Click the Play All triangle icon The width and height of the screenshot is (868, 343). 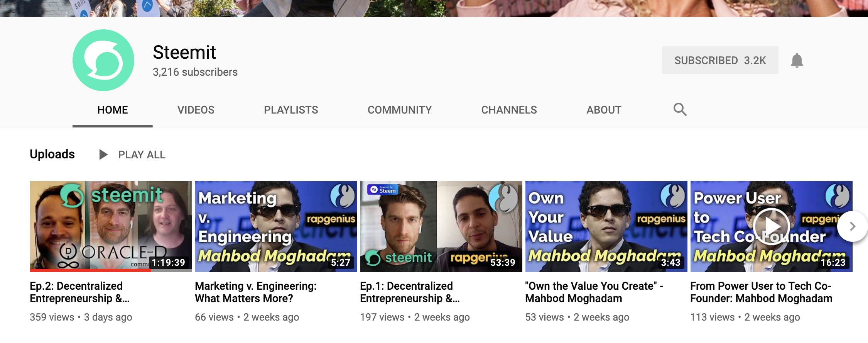click(x=103, y=155)
